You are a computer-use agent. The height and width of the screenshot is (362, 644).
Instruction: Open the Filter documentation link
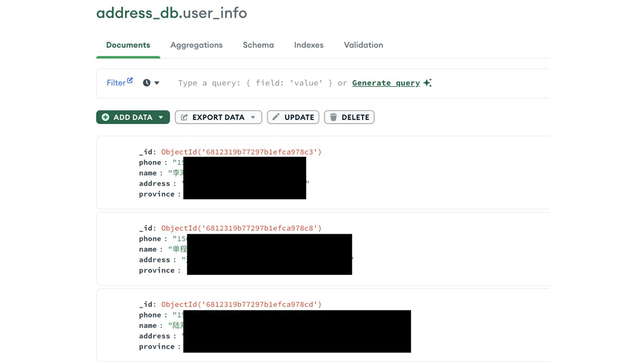116,83
